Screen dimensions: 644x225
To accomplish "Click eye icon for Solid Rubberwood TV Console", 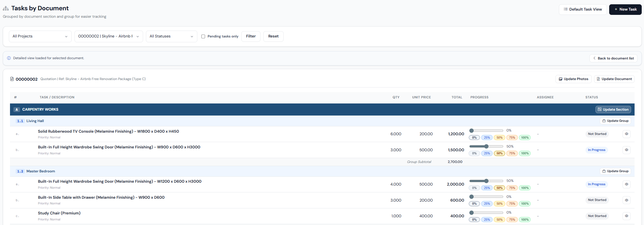I will 626,134.
